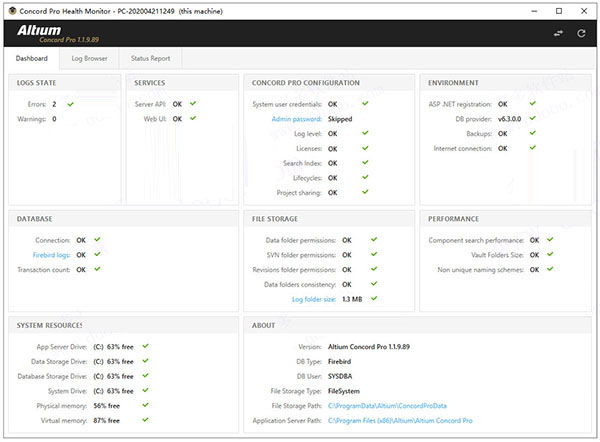This screenshot has width=600, height=442.
Task: Open the Log Browser tab
Action: click(x=89, y=58)
